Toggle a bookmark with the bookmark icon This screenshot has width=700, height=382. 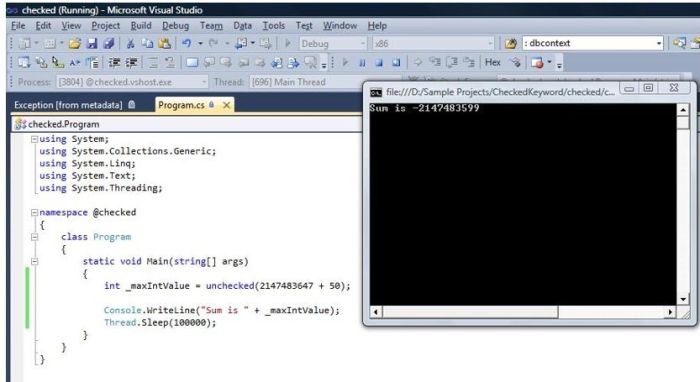click(x=192, y=62)
